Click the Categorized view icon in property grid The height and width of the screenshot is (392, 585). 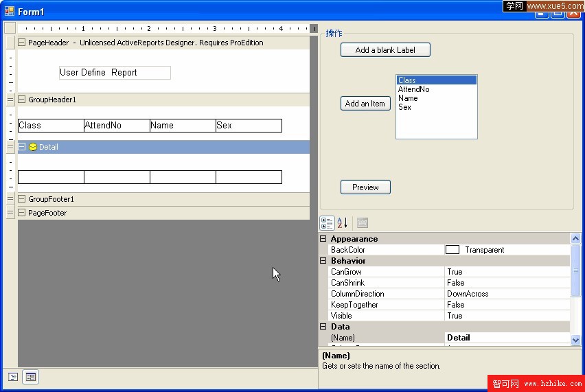(327, 223)
